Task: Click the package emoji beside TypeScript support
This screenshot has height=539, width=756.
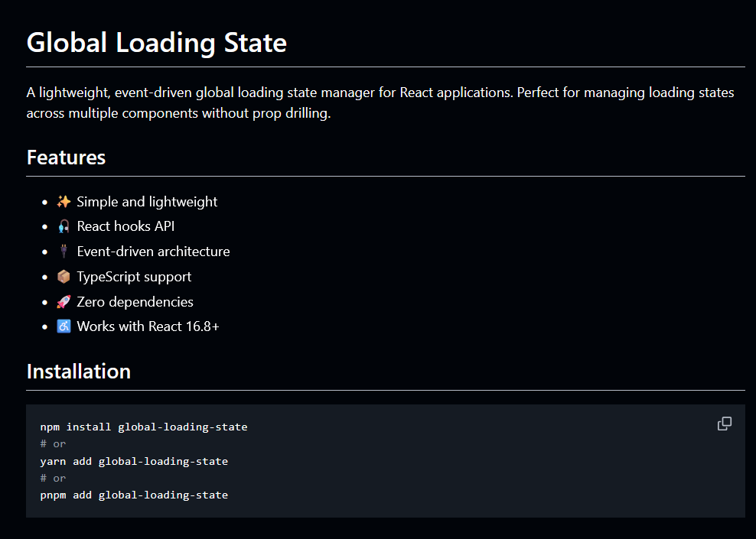Action: coord(64,276)
